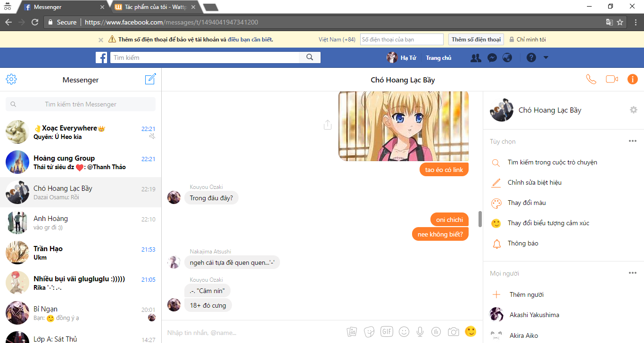Click the Thêm số điện thoại button
644x343 pixels.
point(475,40)
